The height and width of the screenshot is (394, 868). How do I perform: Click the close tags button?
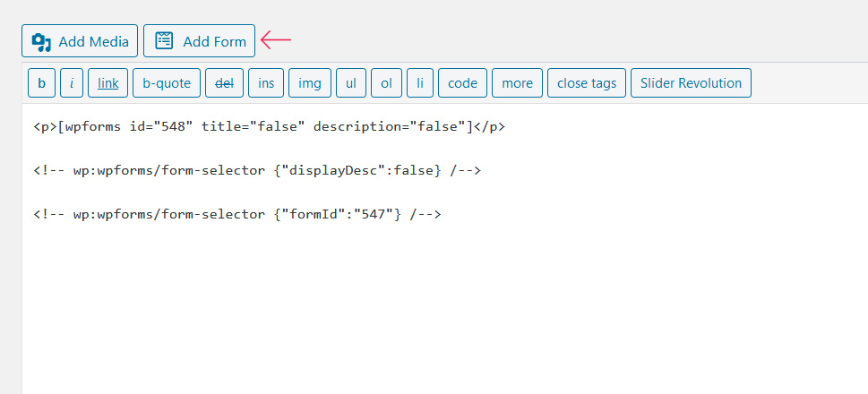coord(587,83)
